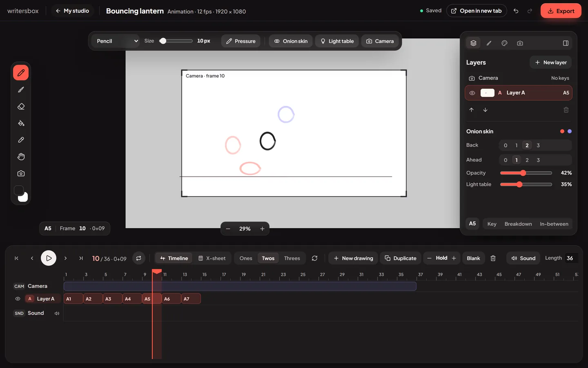Viewport: 588px width, 368px height.
Task: Open the Layers panel tab icon
Action: [473, 43]
